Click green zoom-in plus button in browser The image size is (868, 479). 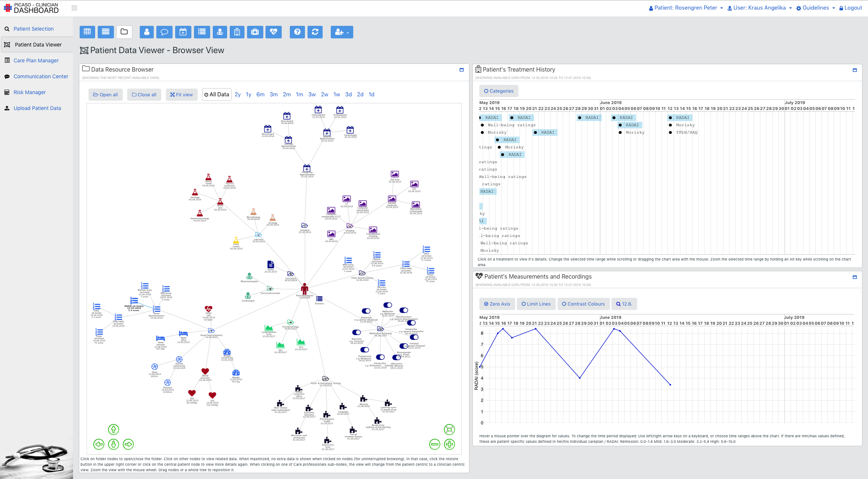pyautogui.click(x=449, y=444)
